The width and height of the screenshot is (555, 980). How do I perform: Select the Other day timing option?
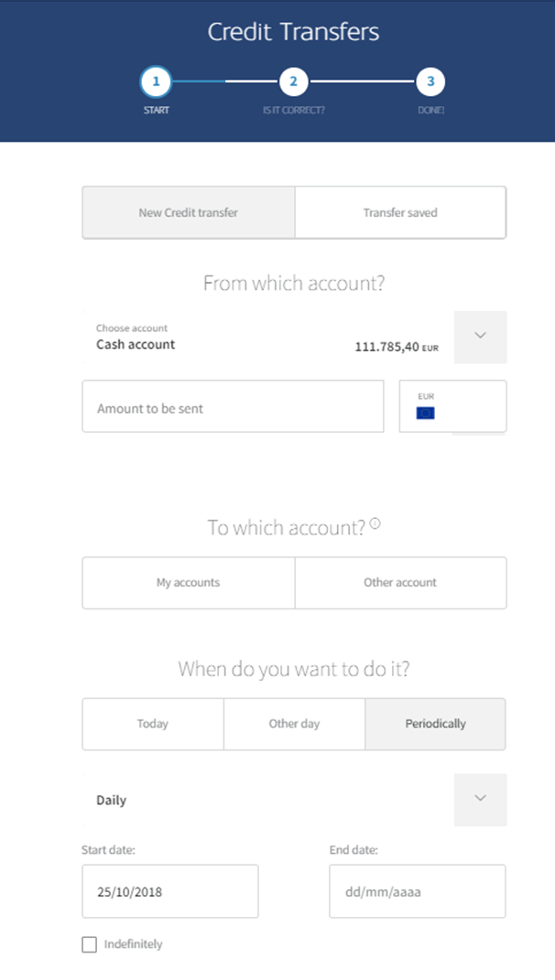294,724
